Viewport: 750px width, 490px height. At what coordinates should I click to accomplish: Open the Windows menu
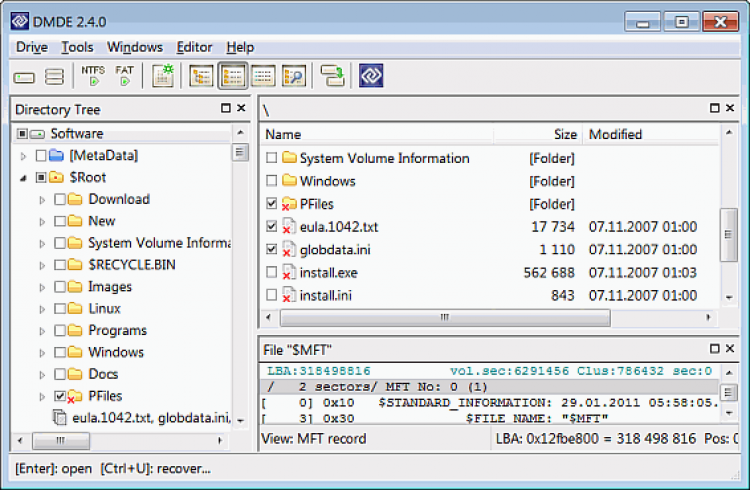(135, 47)
